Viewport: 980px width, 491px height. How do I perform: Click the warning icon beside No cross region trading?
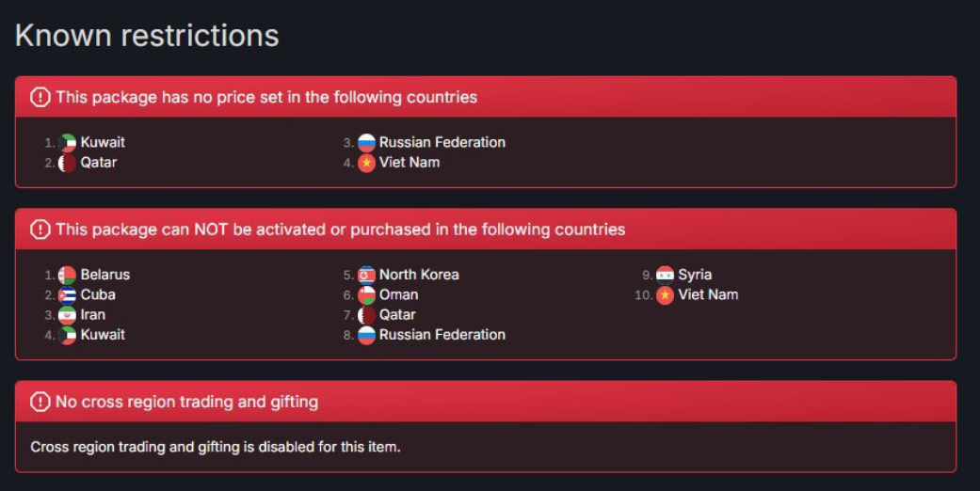40,402
